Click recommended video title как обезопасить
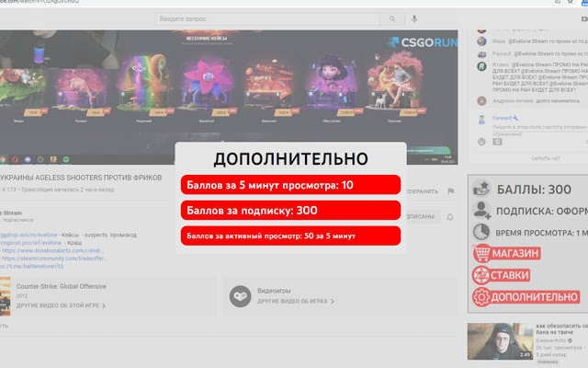This screenshot has width=588, height=368. click(x=561, y=329)
